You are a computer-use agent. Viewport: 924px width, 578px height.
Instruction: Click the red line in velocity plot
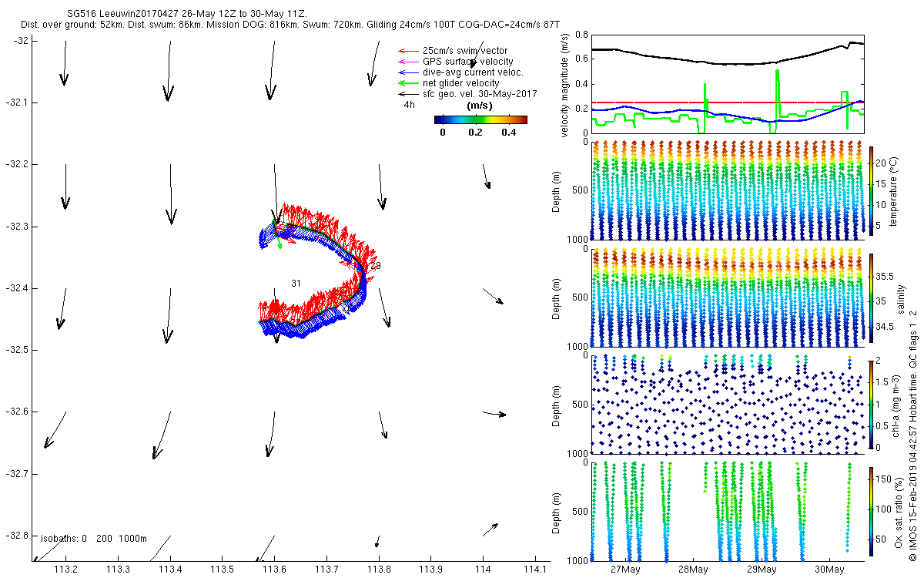(728, 102)
